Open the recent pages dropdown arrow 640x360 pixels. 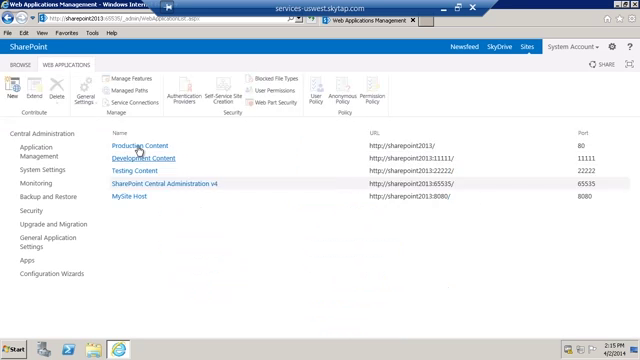[x=33, y=18]
